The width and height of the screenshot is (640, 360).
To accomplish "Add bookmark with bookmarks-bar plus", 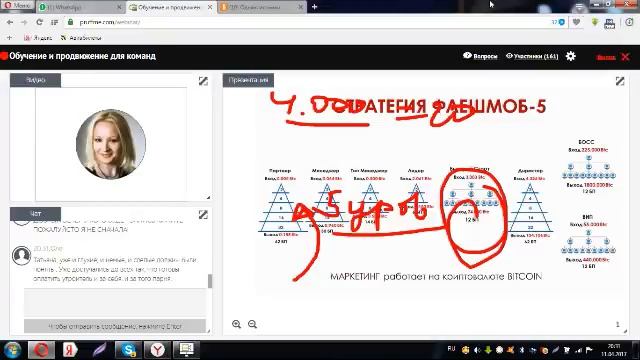I will pos(9,38).
